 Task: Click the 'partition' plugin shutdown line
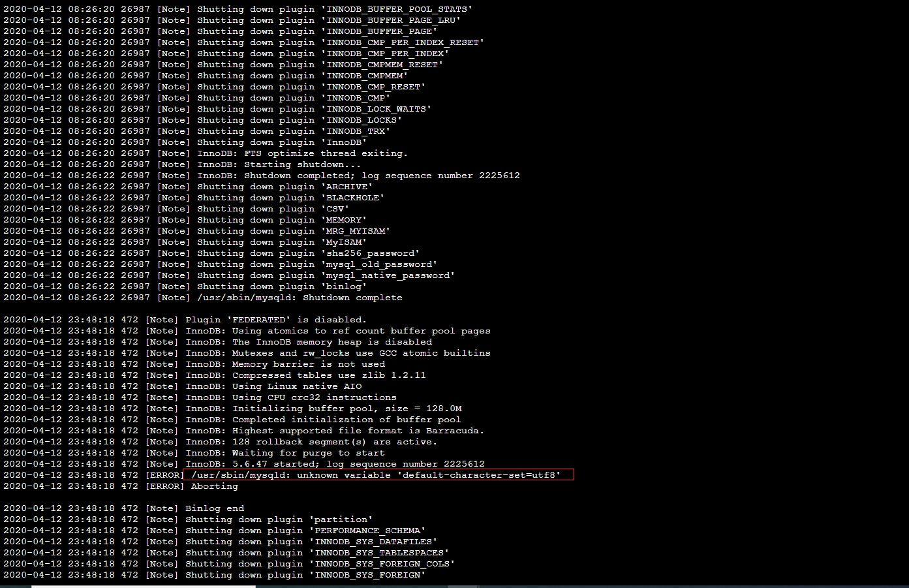[188, 519]
